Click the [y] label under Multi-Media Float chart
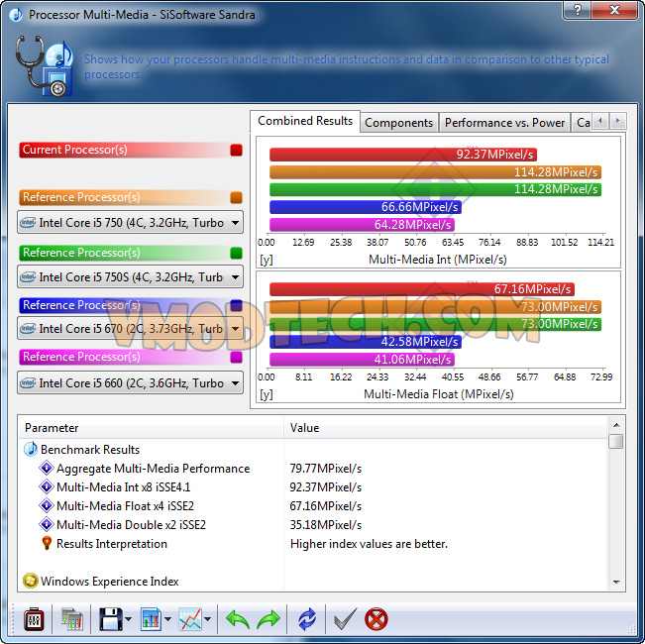The height and width of the screenshot is (644, 645). pos(266,394)
